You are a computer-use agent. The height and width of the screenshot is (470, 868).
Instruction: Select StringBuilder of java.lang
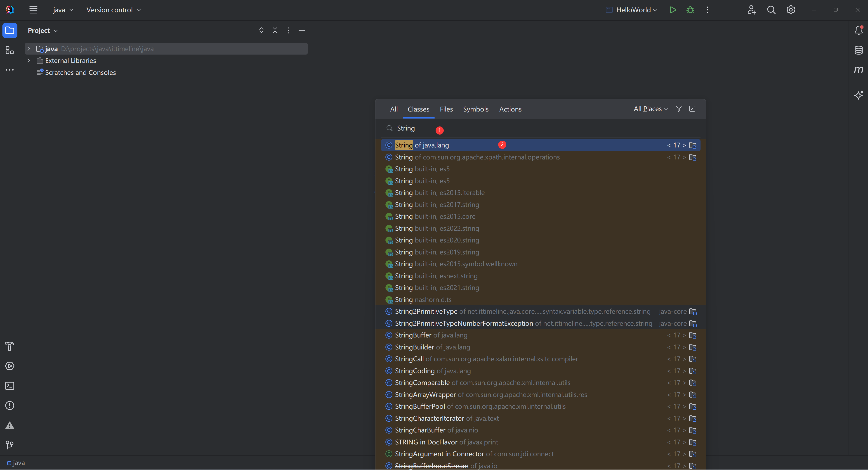(540, 347)
